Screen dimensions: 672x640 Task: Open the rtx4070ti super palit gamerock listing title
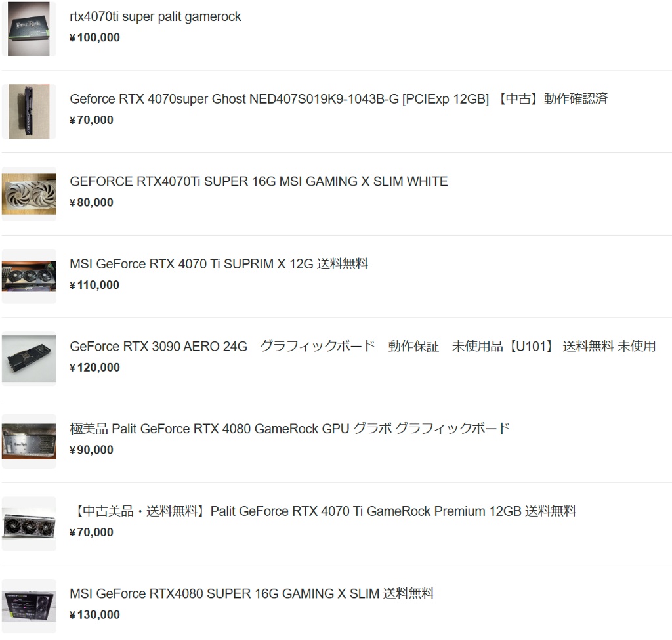155,16
